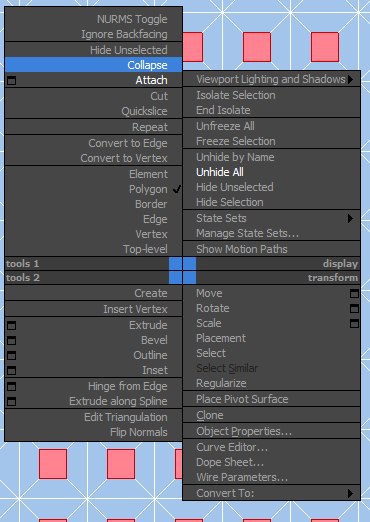Open Rotate transform settings box icon
Viewport: 370px width, 522px height.
coord(354,308)
